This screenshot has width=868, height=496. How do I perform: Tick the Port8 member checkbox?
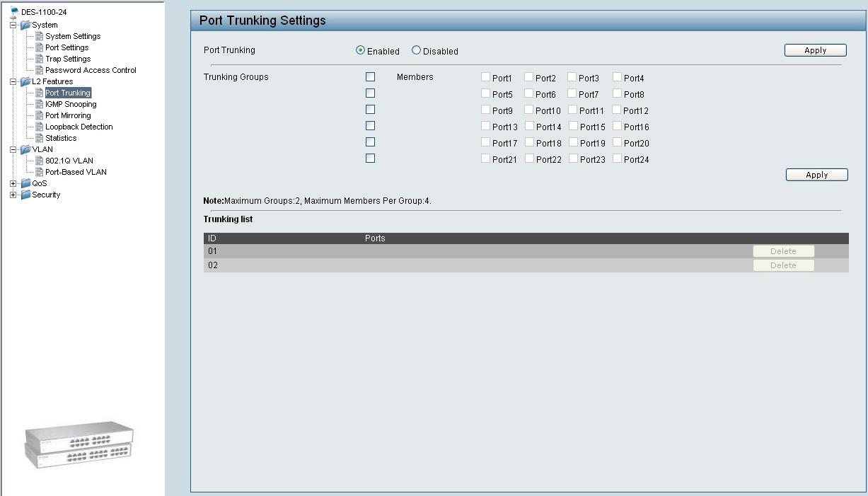click(617, 93)
